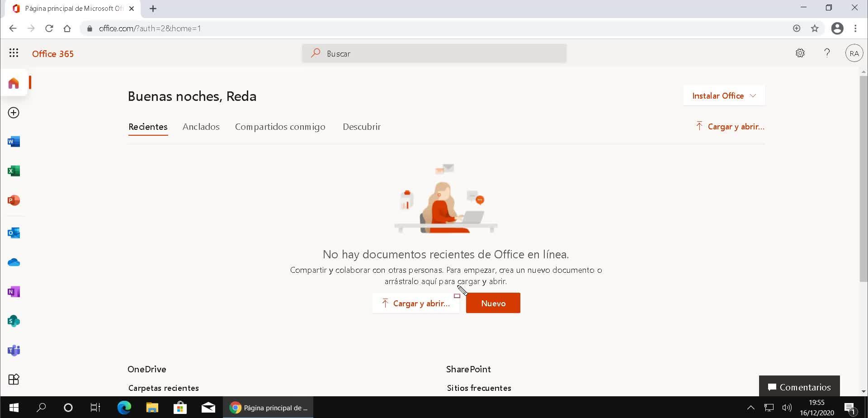Click the Carpetas recientes label
The image size is (868, 418).
[x=164, y=388]
